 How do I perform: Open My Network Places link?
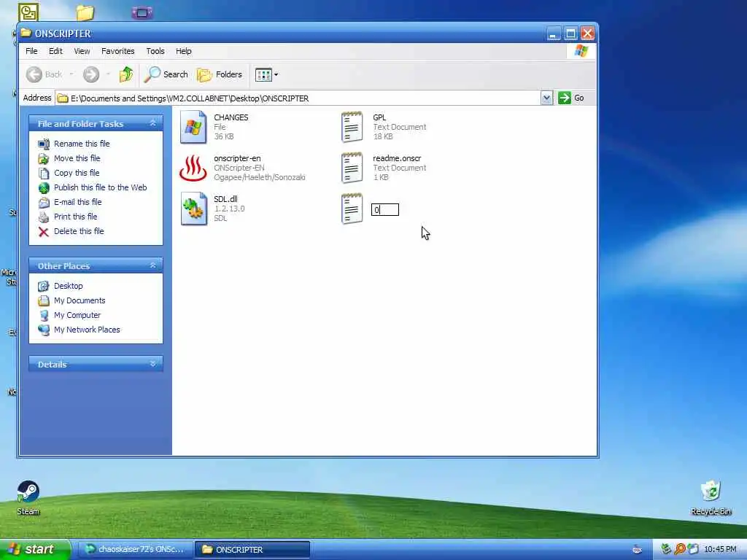[87, 330]
